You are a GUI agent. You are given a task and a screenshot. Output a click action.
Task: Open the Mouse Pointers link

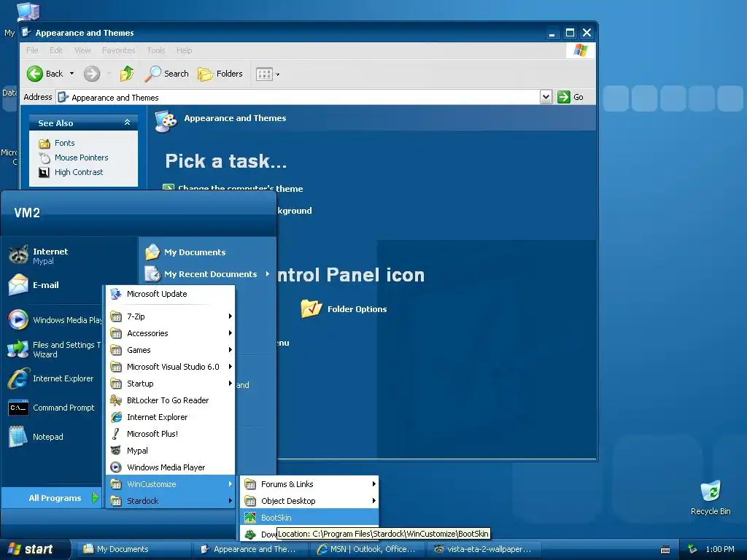click(x=81, y=157)
